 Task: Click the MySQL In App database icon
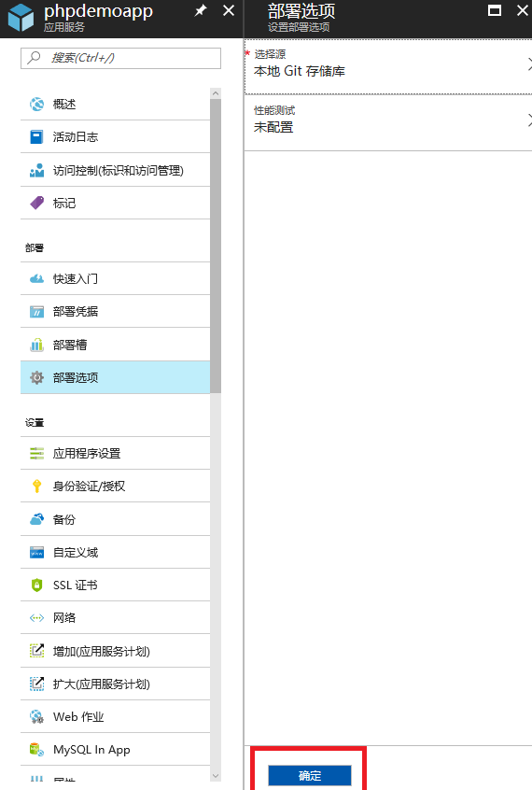[x=36, y=749]
